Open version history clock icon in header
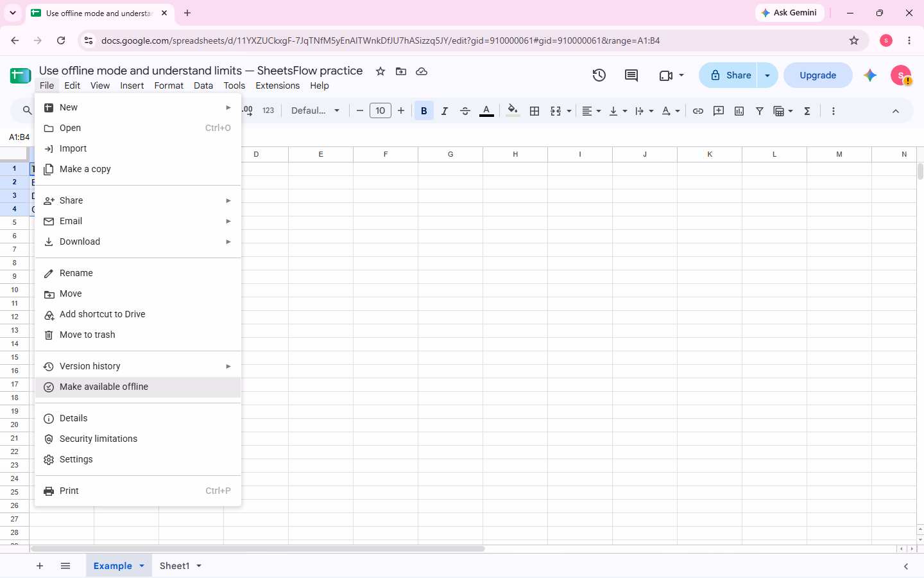 pyautogui.click(x=599, y=75)
